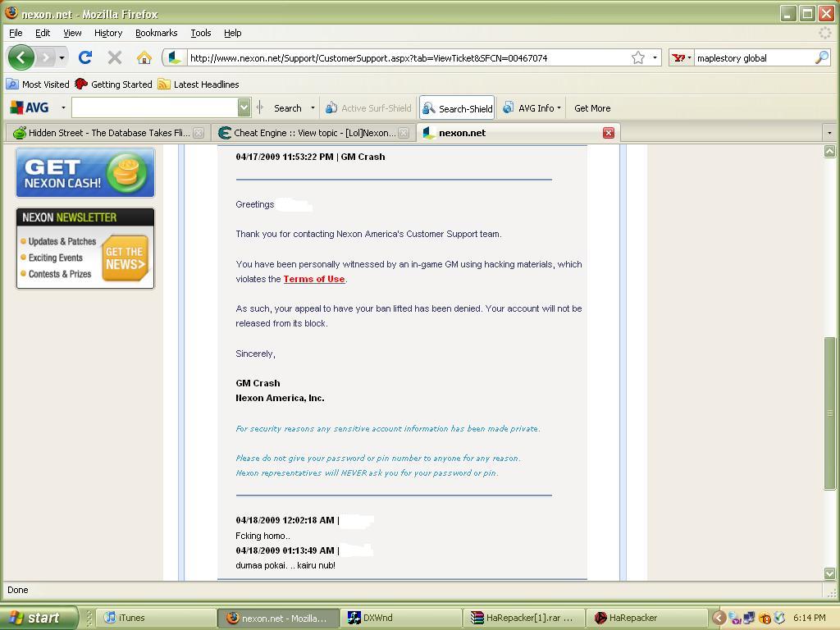The height and width of the screenshot is (630, 840).
Task: Toggle Search-Shield in AVG toolbar
Action: coord(458,108)
